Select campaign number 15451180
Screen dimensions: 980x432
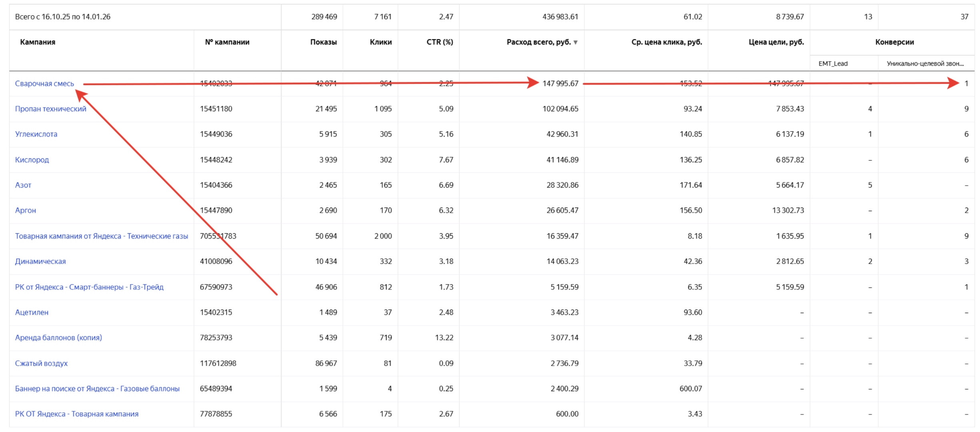tap(216, 109)
